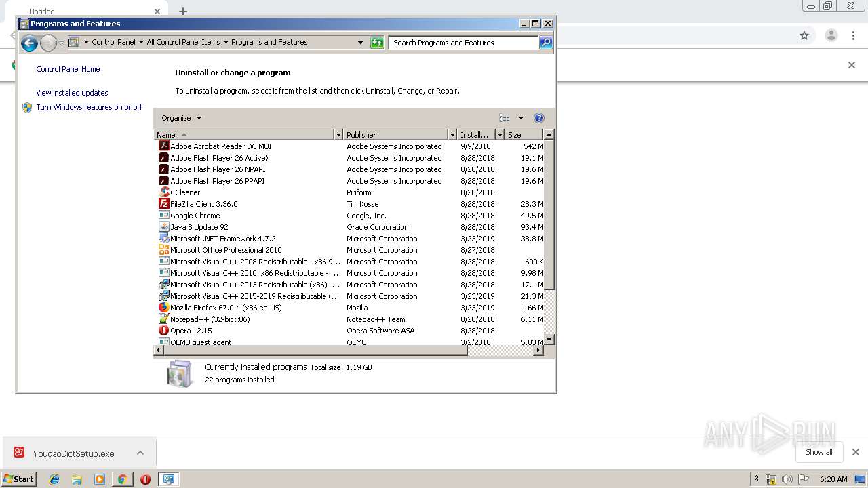
Task: Select the FileZilla Client 3.36.0 icon
Action: (x=163, y=203)
